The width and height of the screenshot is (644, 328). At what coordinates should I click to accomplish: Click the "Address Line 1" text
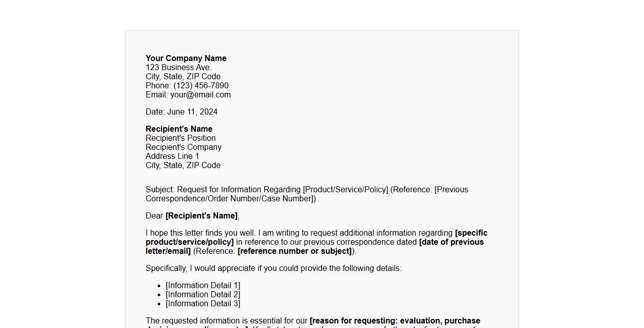point(172,156)
